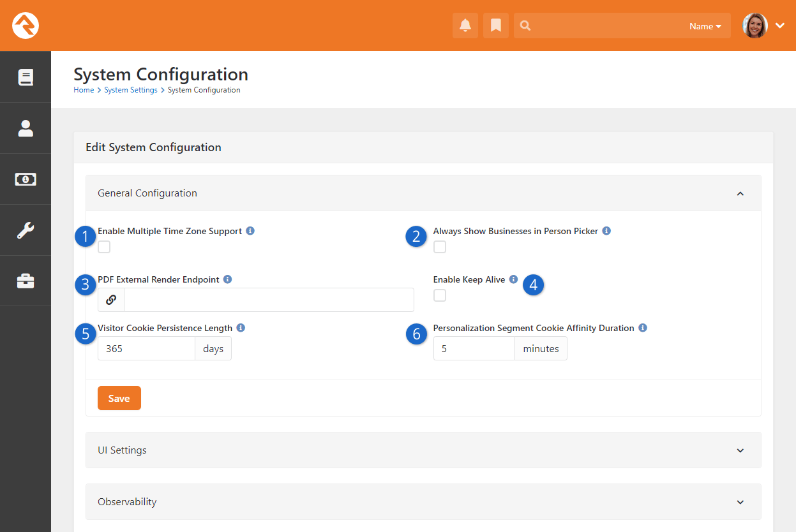The width and height of the screenshot is (796, 532).
Task: Expand the UI Settings section
Action: pos(423,450)
